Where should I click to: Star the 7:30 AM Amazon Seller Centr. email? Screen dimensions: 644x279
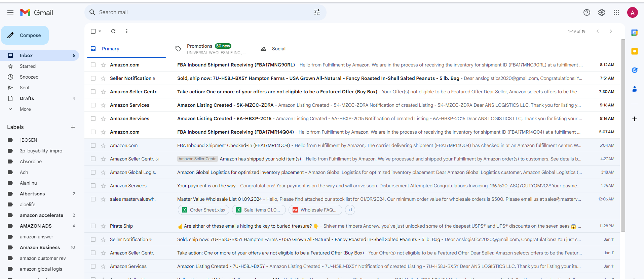(x=103, y=92)
